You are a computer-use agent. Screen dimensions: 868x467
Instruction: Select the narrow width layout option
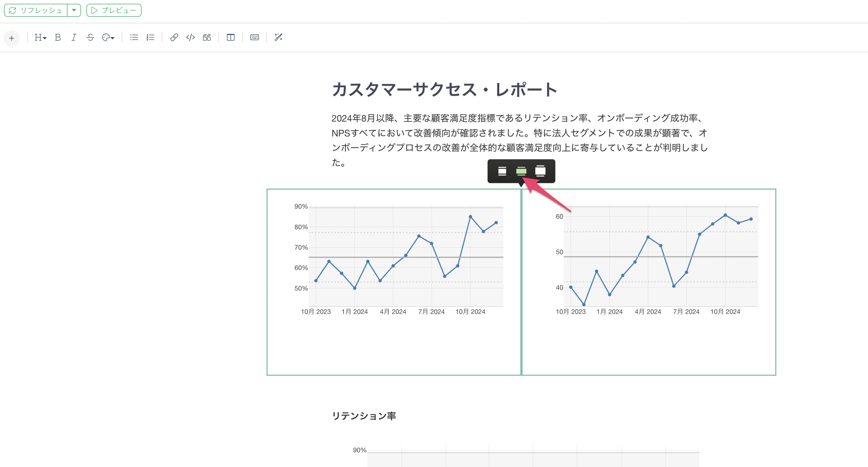(x=502, y=171)
